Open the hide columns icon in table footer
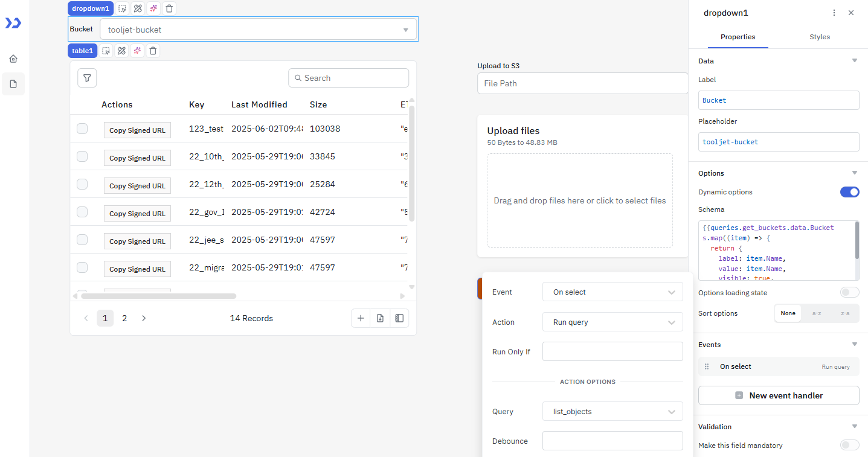 pos(399,318)
